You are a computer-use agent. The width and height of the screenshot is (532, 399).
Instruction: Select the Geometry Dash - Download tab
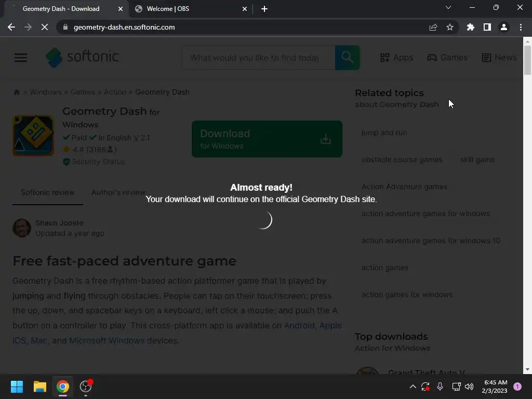(66, 9)
